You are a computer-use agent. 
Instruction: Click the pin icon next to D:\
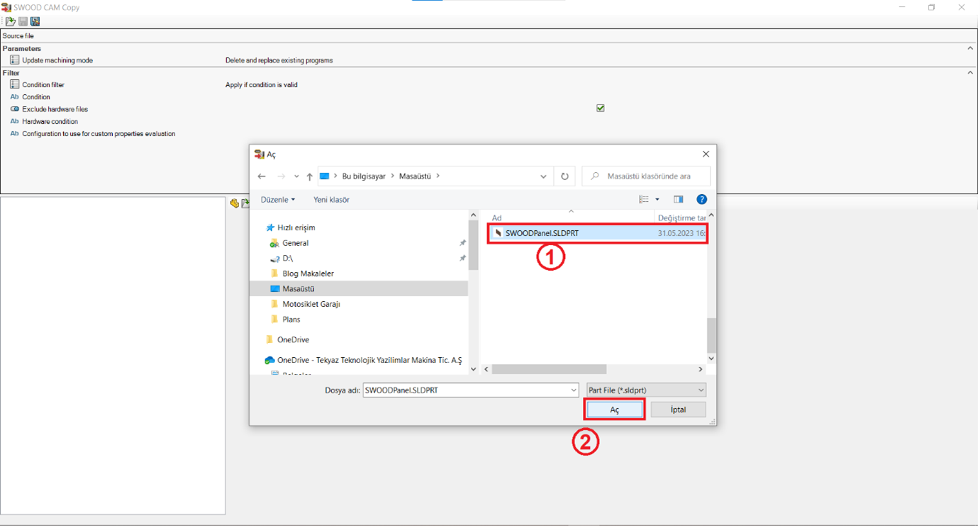pyautogui.click(x=462, y=259)
